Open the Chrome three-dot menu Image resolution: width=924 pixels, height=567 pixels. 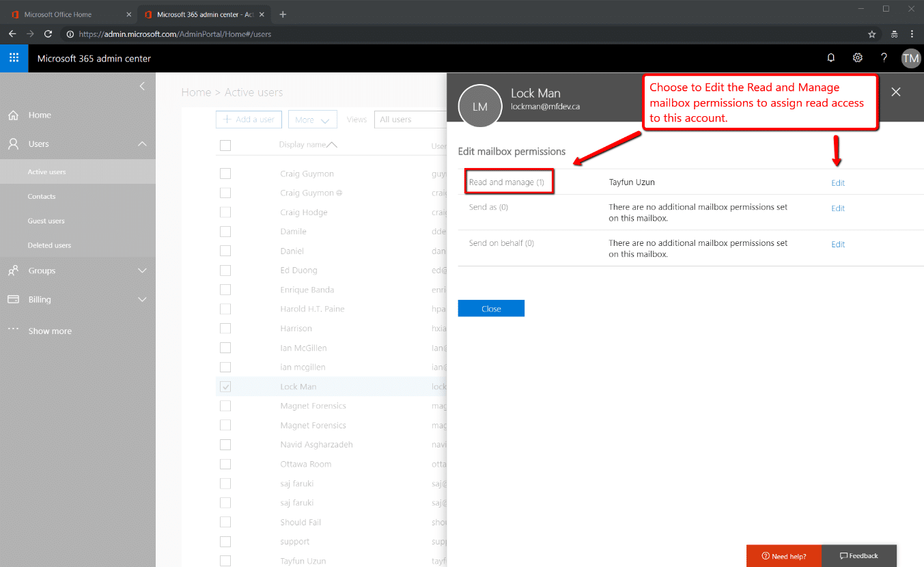click(x=912, y=34)
